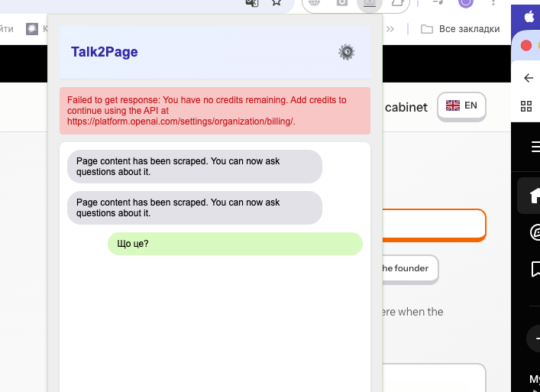This screenshot has height=392, width=540.
Task: Click the Talk2Page title heading
Action: [x=105, y=52]
